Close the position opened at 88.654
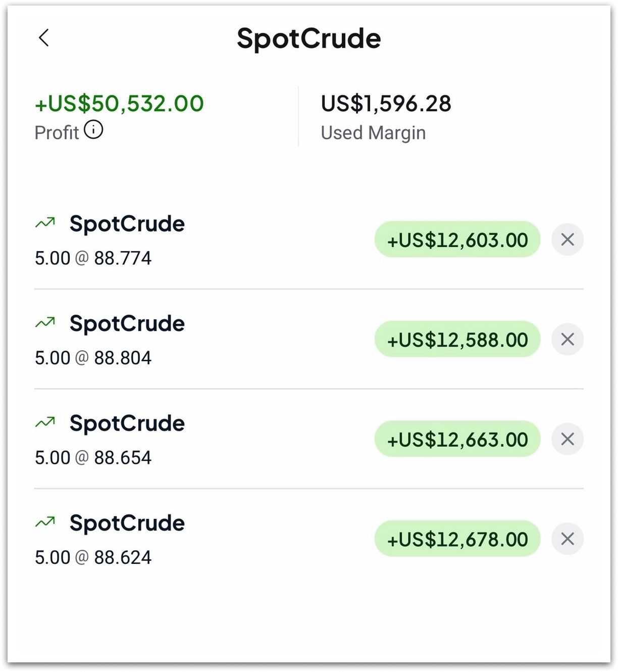Screen dimensions: 618x672 click(x=568, y=439)
